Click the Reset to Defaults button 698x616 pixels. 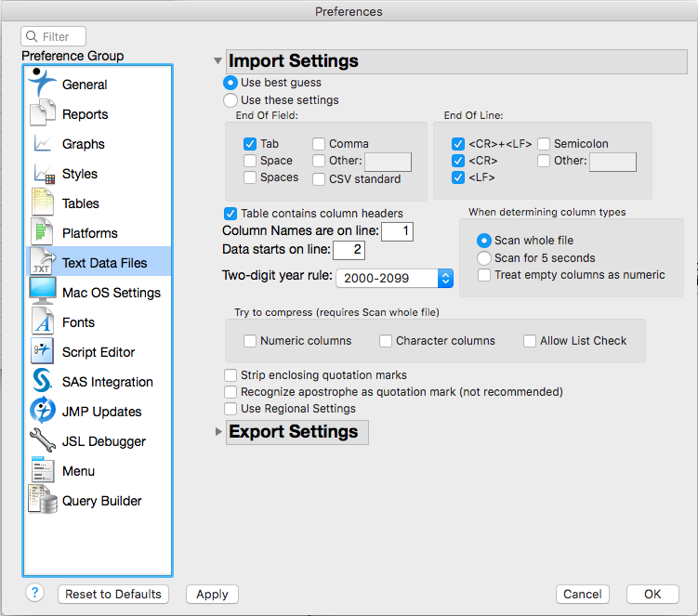[113, 594]
